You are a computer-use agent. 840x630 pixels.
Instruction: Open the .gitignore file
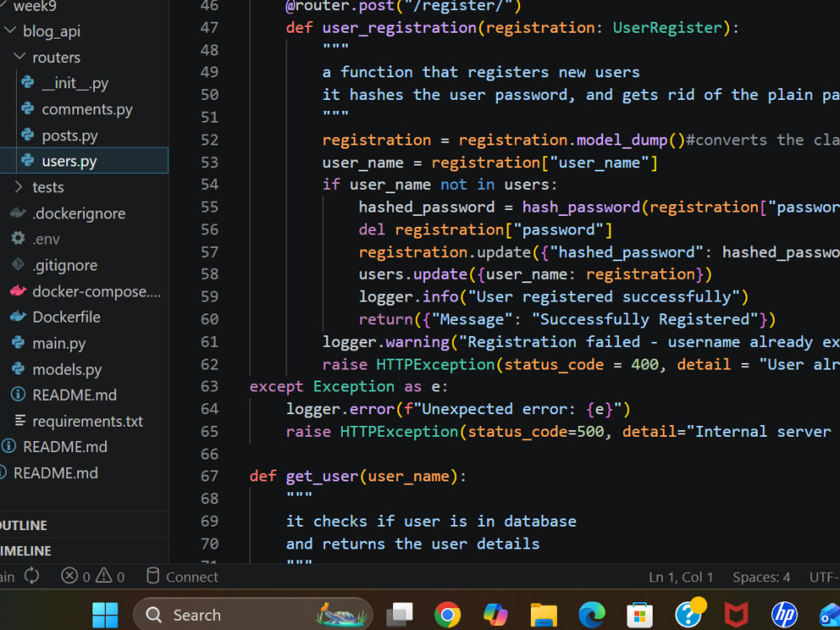65,265
